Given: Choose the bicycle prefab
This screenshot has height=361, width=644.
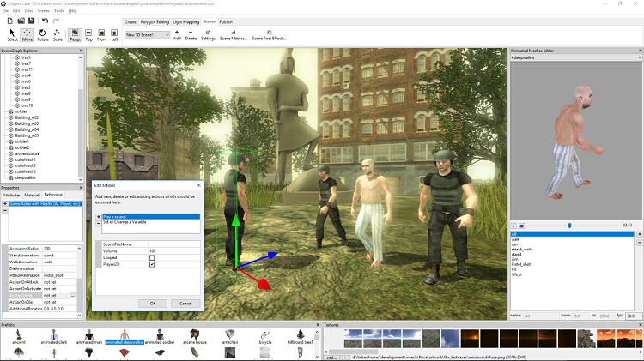Looking at the screenshot, I should (x=265, y=337).
